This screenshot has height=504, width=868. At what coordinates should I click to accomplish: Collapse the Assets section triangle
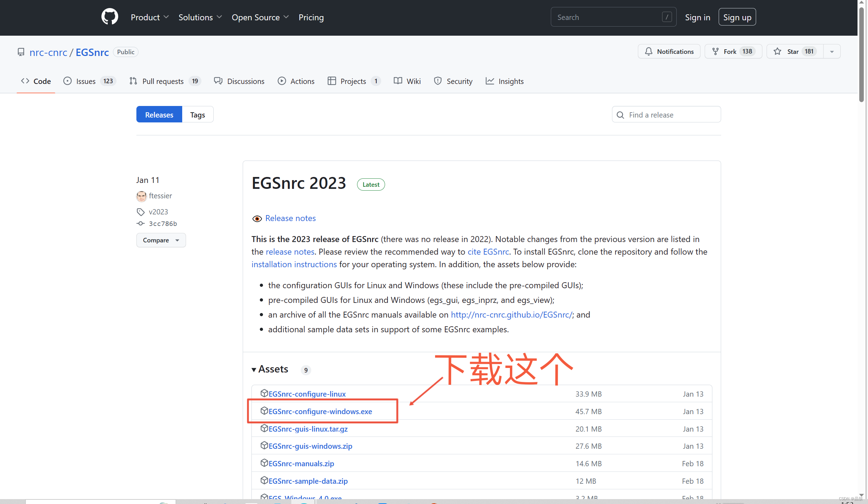point(254,370)
